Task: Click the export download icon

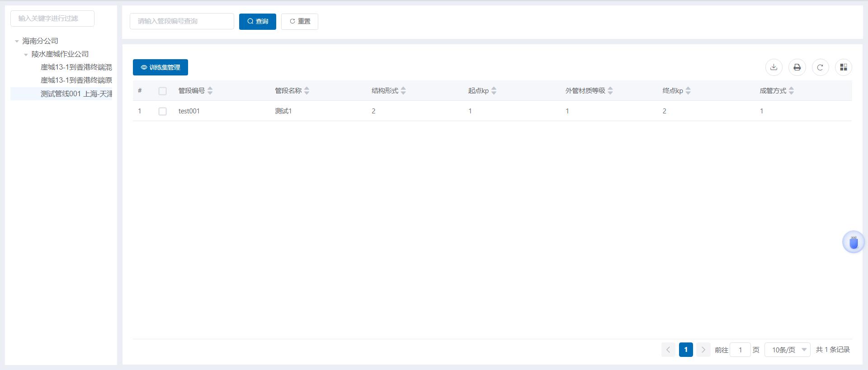Action: pyautogui.click(x=774, y=67)
